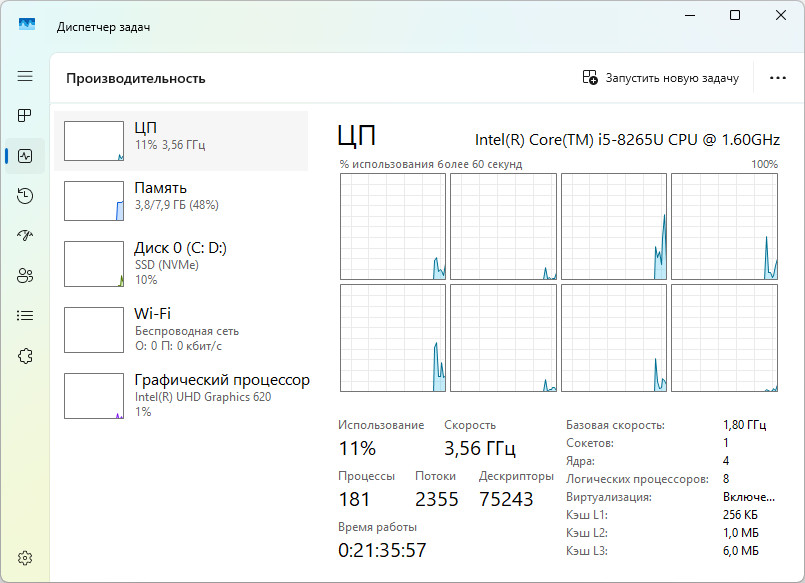Click the Task Manager title bar icon
This screenshot has height=583, width=805.
27,23
